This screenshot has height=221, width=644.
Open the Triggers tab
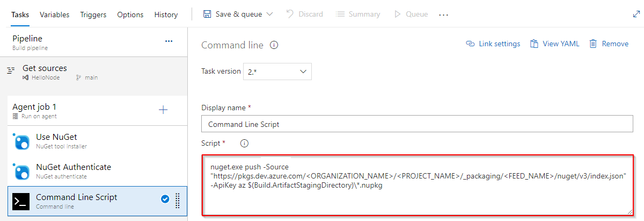click(93, 15)
